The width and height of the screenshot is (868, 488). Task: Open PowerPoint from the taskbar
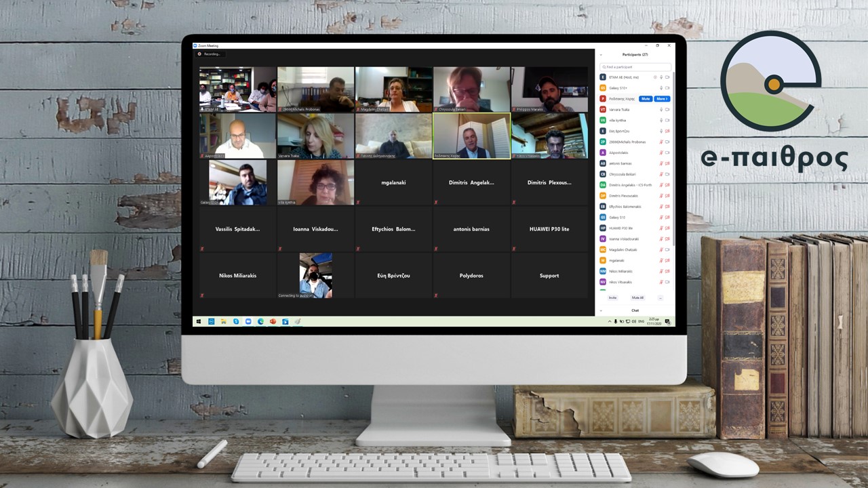pos(273,321)
